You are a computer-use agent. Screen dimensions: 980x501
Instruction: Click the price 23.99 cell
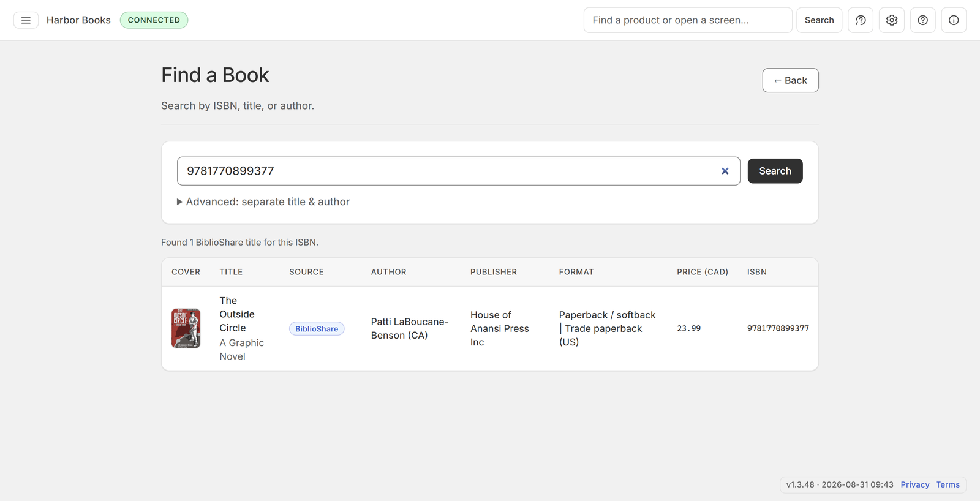pyautogui.click(x=689, y=328)
